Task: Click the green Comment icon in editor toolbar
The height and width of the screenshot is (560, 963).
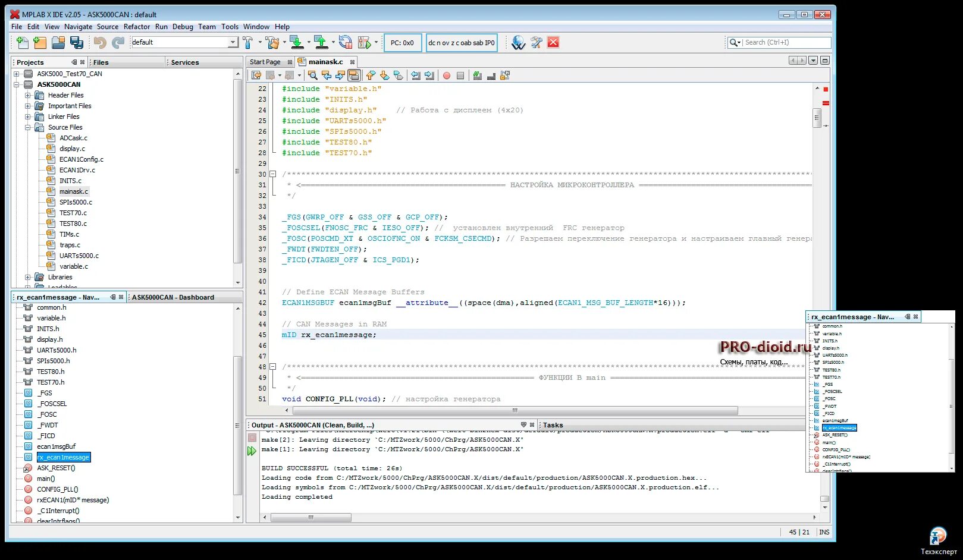Action: coord(477,75)
